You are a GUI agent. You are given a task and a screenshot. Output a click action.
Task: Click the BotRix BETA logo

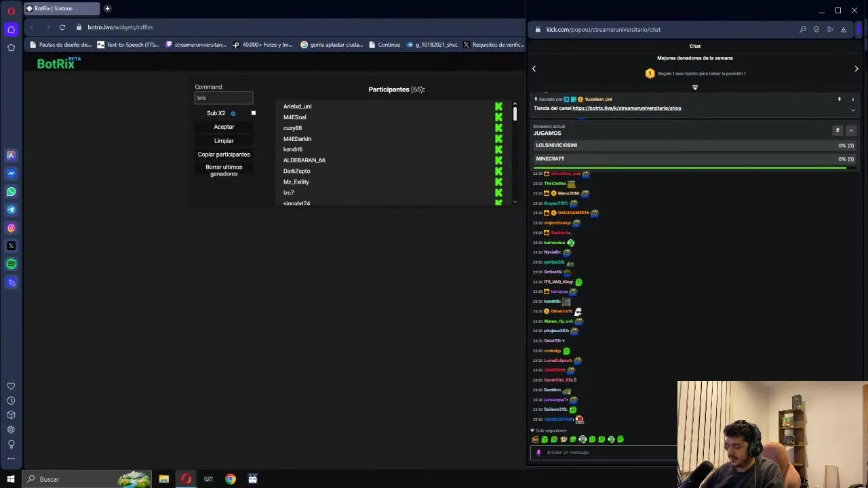click(58, 63)
